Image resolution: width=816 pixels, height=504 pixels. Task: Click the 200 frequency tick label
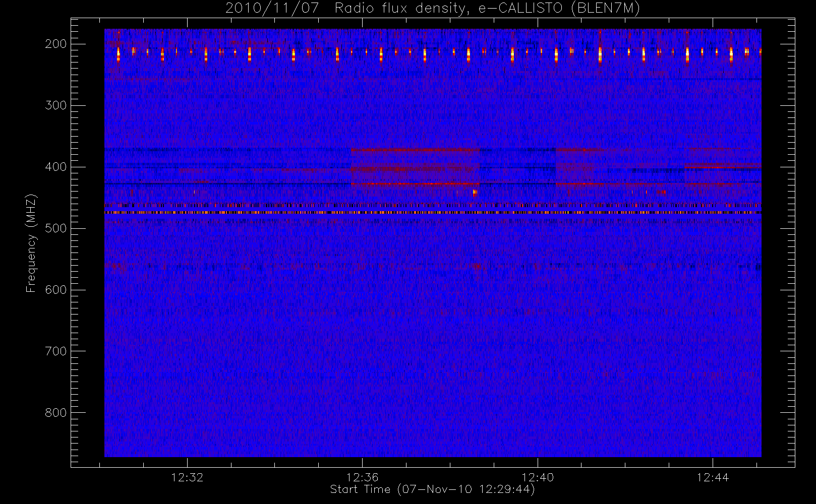click(x=56, y=44)
